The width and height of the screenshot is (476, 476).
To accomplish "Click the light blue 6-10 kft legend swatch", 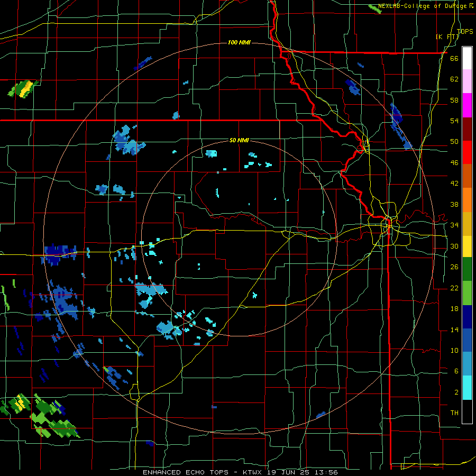I will pos(467,364).
